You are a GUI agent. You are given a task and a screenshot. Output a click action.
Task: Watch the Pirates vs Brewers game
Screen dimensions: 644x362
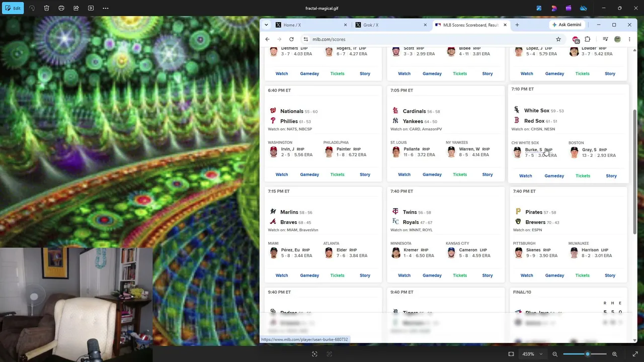pyautogui.click(x=527, y=276)
